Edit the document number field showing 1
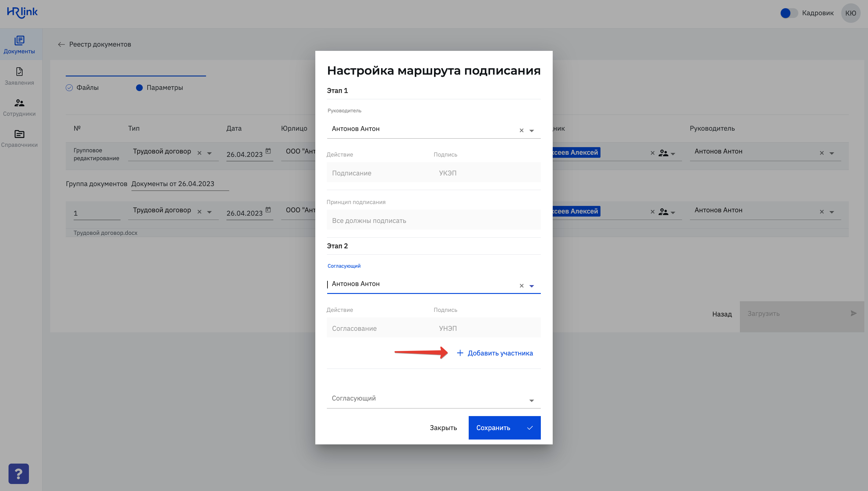The height and width of the screenshot is (491, 868). [97, 213]
